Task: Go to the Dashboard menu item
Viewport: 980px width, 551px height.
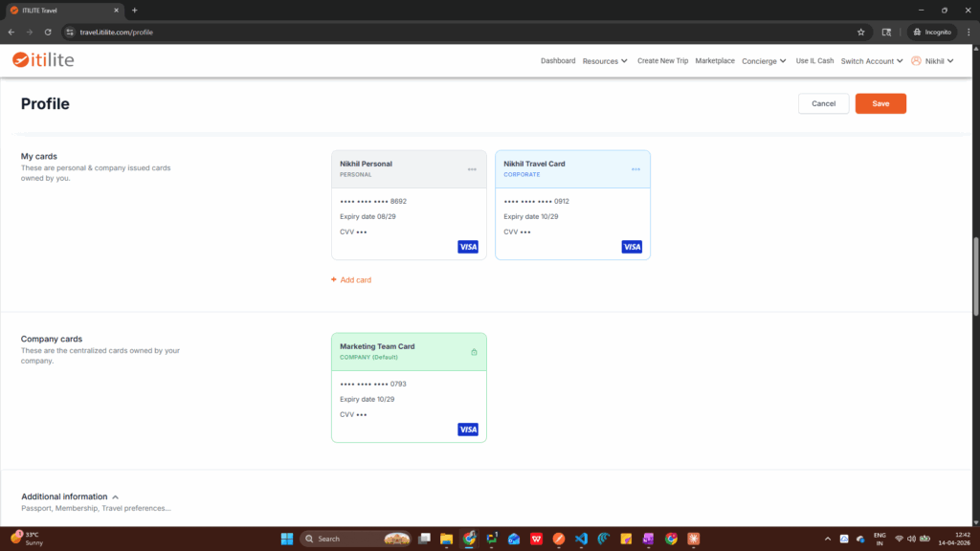Action: tap(558, 61)
